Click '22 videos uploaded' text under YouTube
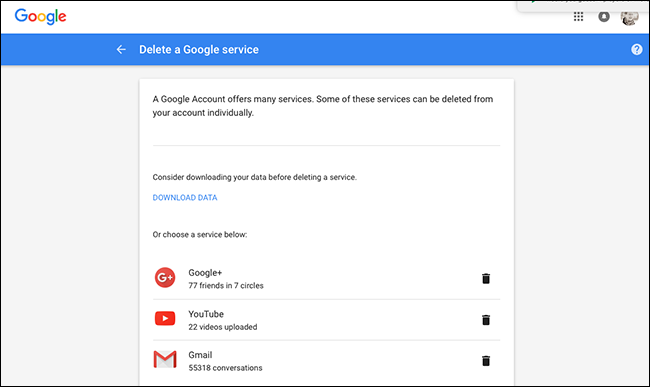 click(223, 327)
